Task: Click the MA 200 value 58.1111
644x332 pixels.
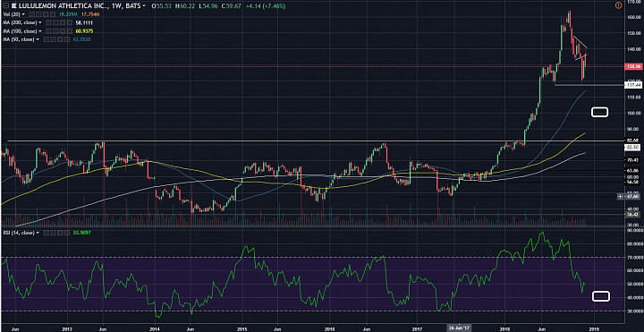Action: [x=84, y=23]
